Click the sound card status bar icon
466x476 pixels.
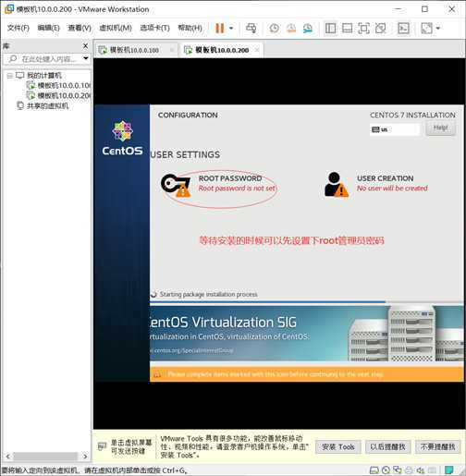point(421,470)
